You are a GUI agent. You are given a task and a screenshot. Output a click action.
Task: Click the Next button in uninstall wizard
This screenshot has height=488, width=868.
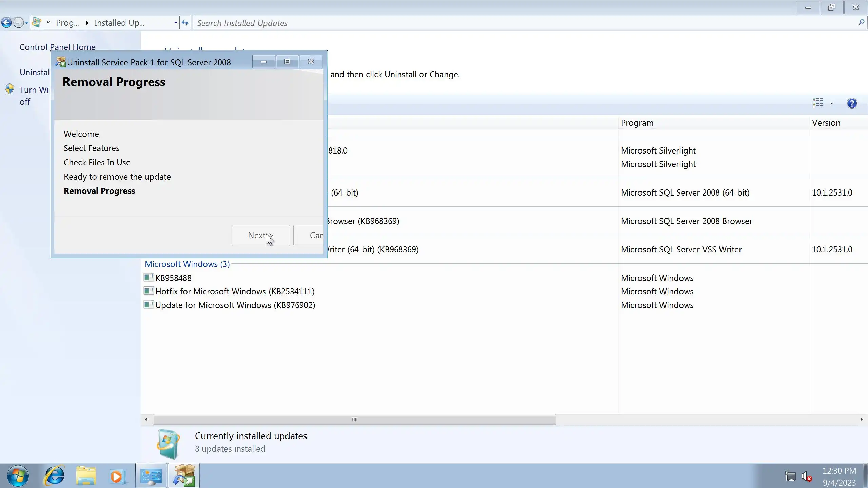(x=260, y=235)
